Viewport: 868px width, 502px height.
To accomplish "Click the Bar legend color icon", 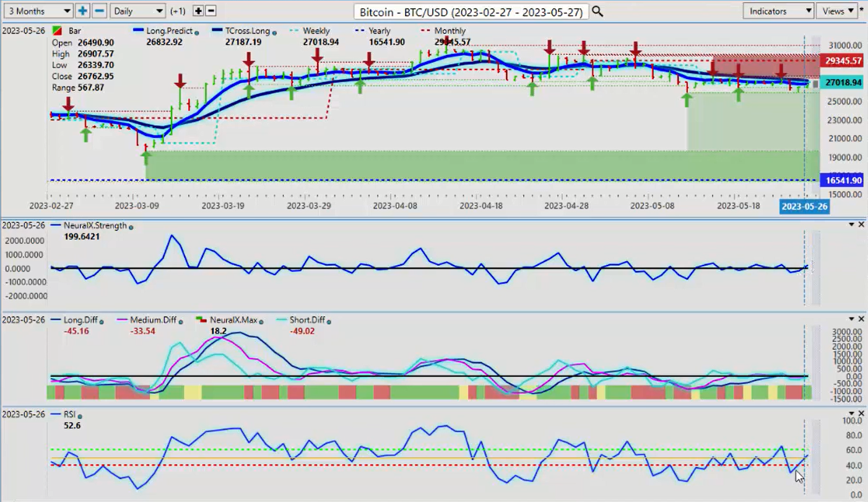I will pos(57,31).
